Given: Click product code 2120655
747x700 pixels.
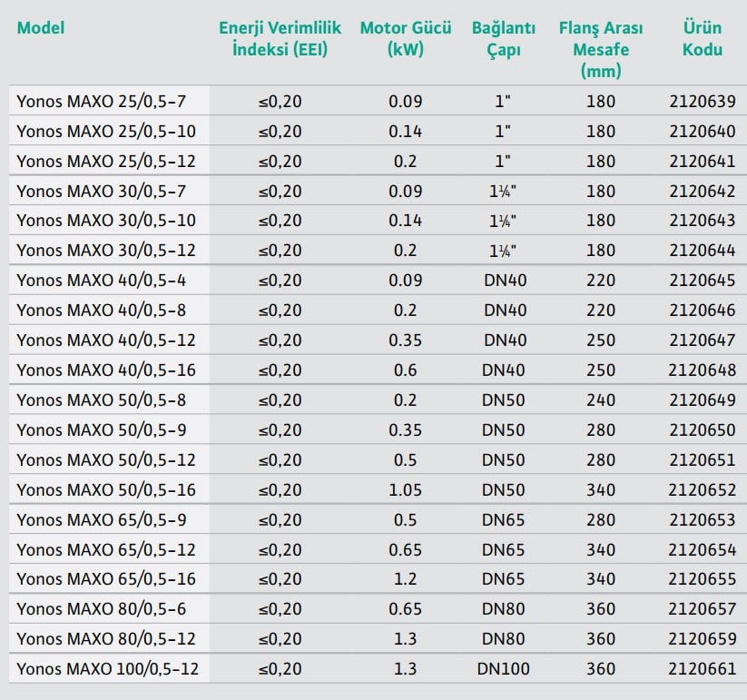Looking at the screenshot, I should tap(703, 579).
